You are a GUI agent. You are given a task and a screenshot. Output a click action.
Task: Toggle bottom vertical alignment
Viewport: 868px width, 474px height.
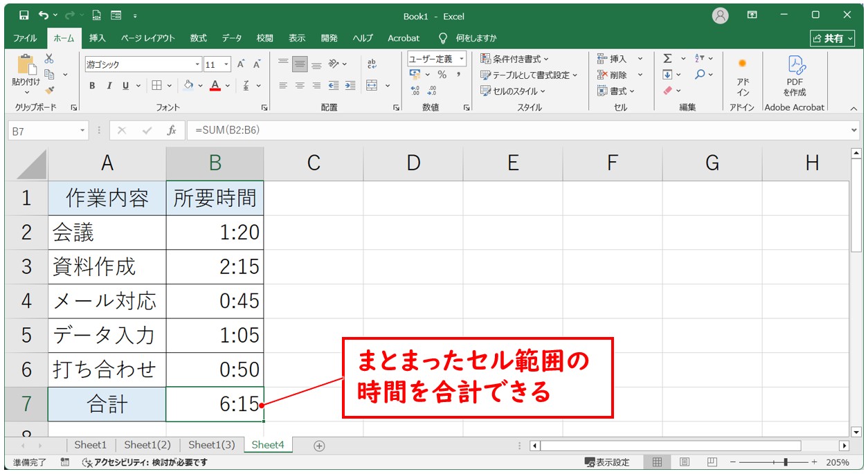[x=316, y=64]
